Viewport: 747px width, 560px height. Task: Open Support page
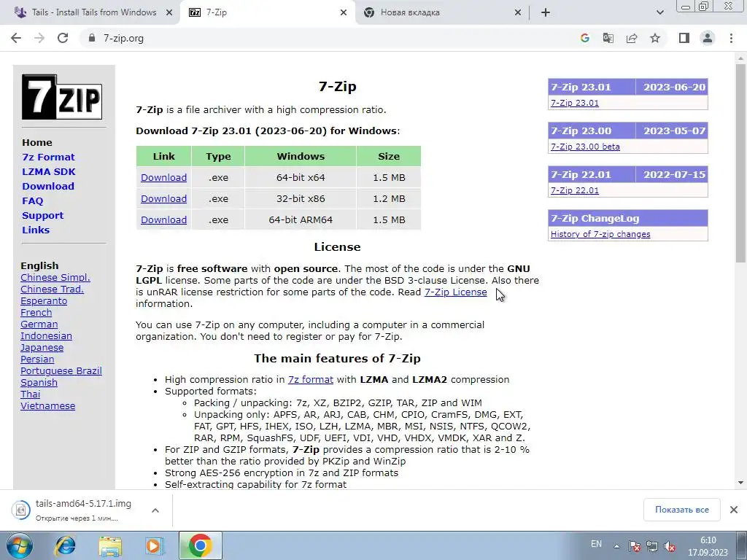tap(42, 215)
